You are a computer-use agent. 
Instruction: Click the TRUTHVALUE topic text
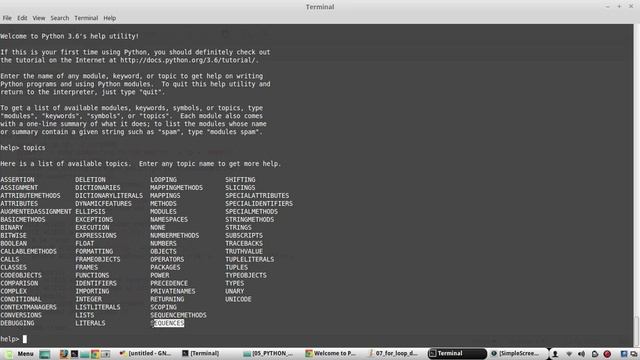[244, 251]
